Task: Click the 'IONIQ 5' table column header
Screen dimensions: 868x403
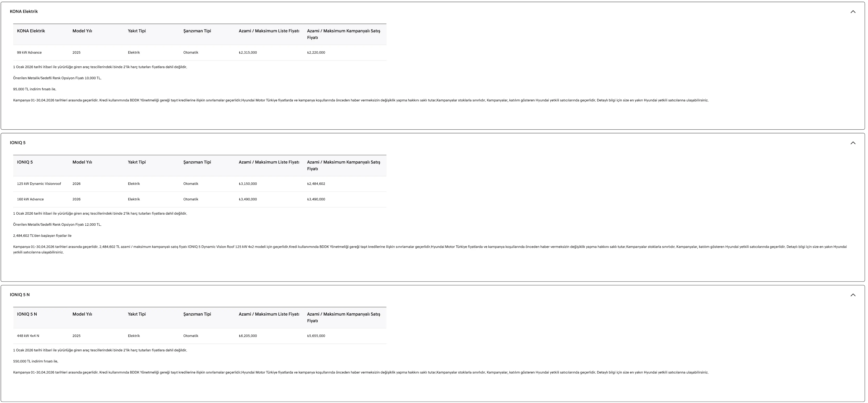Action: [x=25, y=162]
